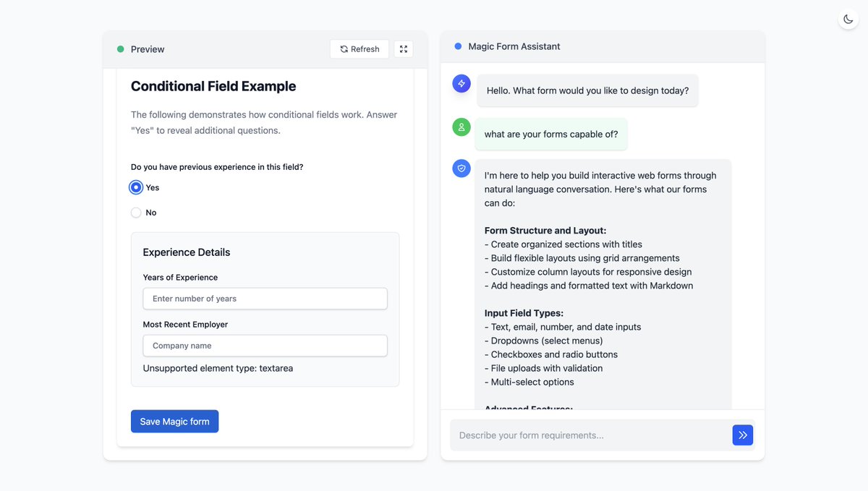Select the No radio button
This screenshot has width=868, height=491.
click(136, 213)
